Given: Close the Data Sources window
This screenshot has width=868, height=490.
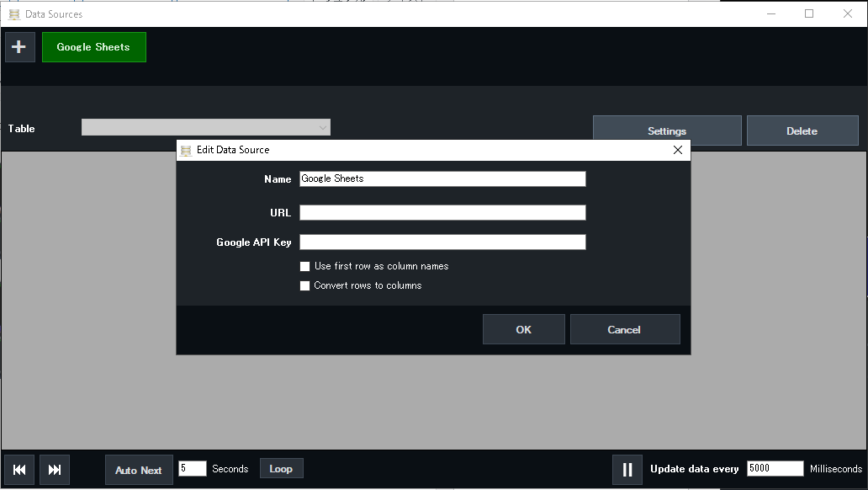Looking at the screenshot, I should coord(848,13).
